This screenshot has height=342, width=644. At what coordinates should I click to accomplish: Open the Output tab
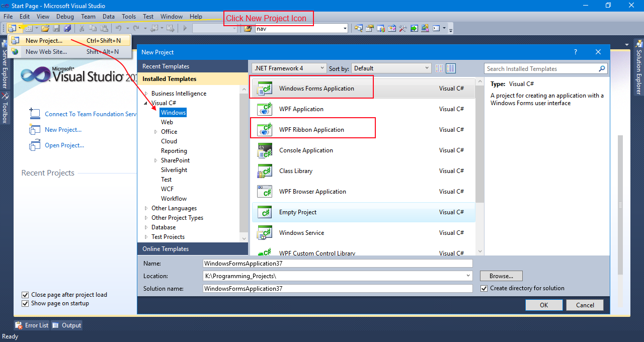[x=66, y=325]
